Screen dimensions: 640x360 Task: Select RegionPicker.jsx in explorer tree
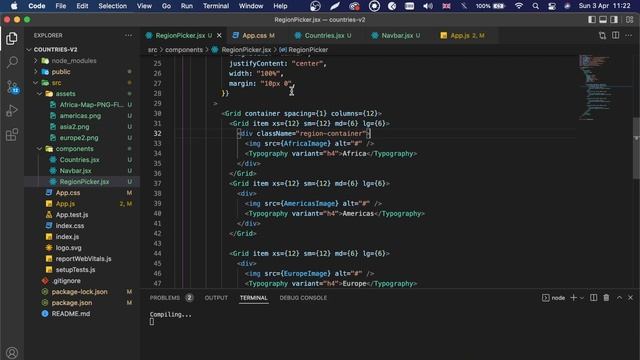pos(84,182)
